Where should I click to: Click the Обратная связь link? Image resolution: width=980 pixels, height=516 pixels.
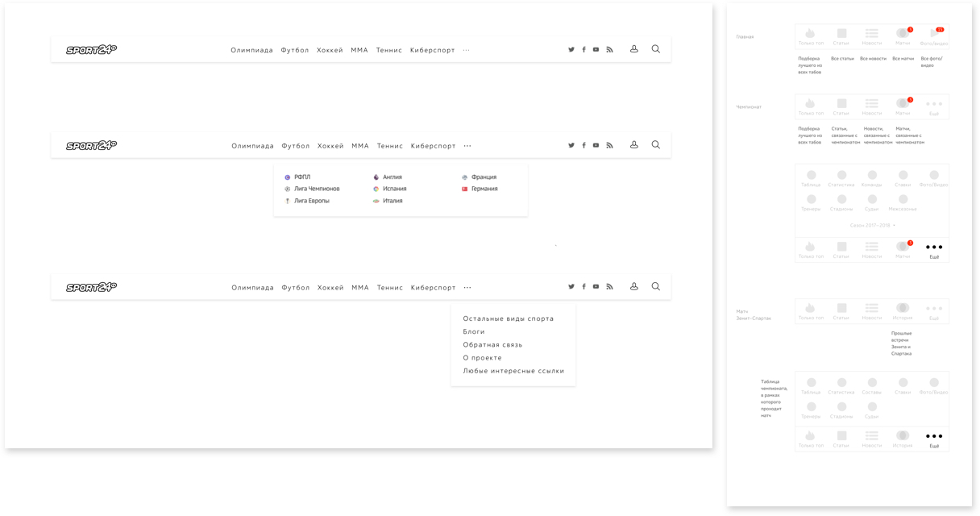pyautogui.click(x=492, y=345)
